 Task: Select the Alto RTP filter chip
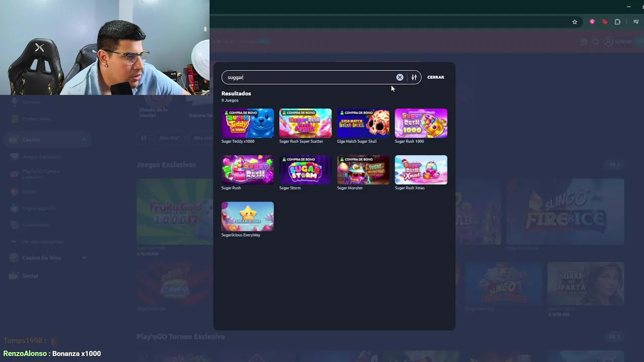(x=169, y=138)
